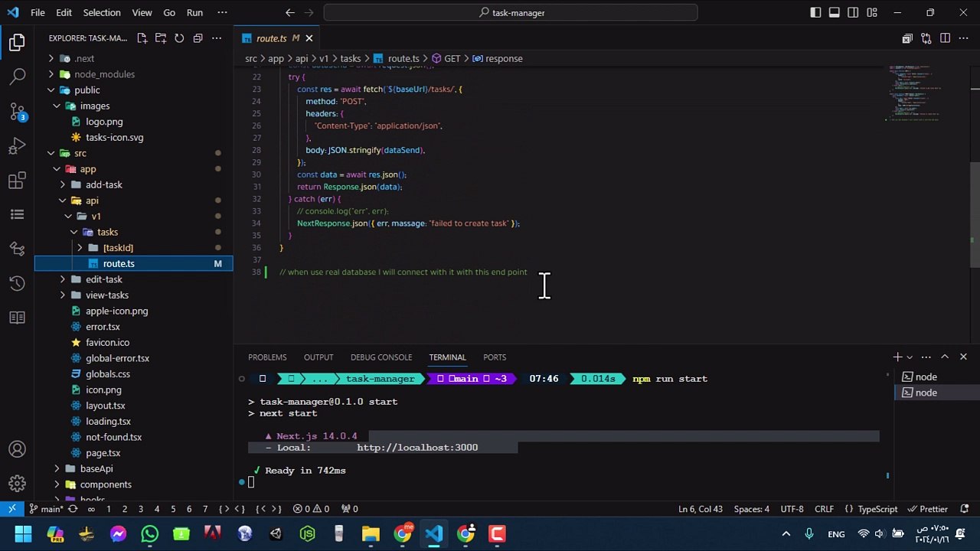This screenshot has width=980, height=551.
Task: Open tasks-icon.svg in Explorer
Action: 115,138
